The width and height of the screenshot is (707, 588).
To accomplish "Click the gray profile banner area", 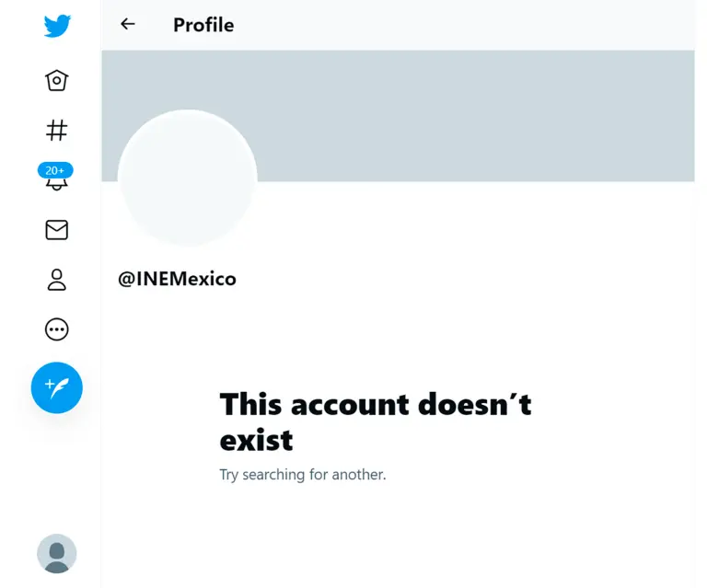I will click(460, 115).
